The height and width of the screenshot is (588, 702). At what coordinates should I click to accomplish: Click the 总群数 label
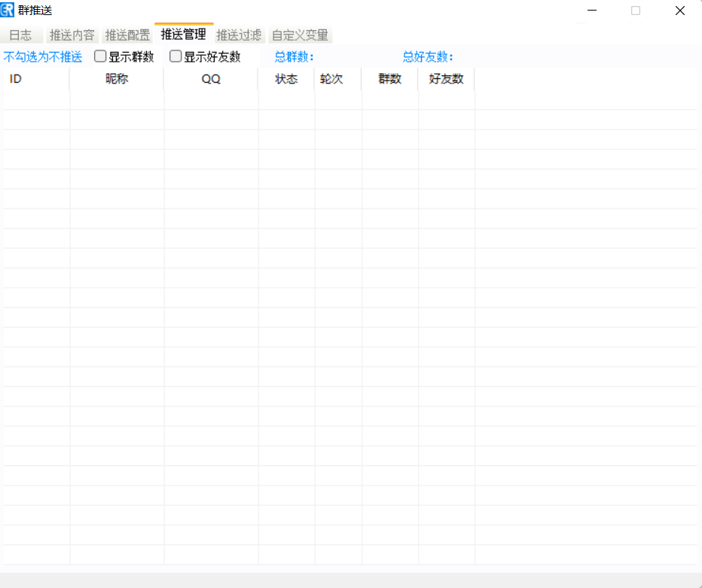pyautogui.click(x=294, y=57)
